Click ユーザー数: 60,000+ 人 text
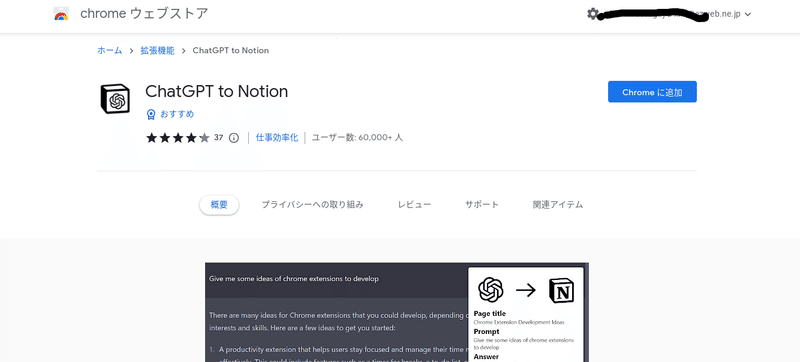The width and height of the screenshot is (800, 362). coord(357,138)
